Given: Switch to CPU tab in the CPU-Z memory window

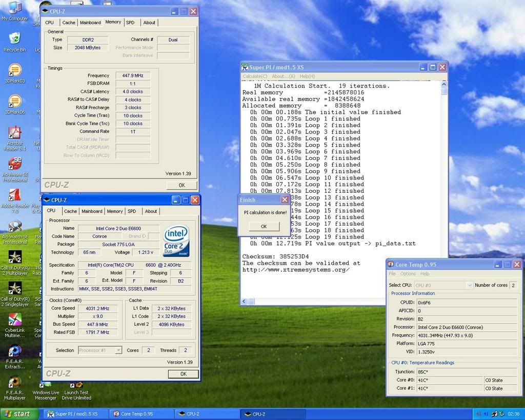Looking at the screenshot, I should point(49,23).
